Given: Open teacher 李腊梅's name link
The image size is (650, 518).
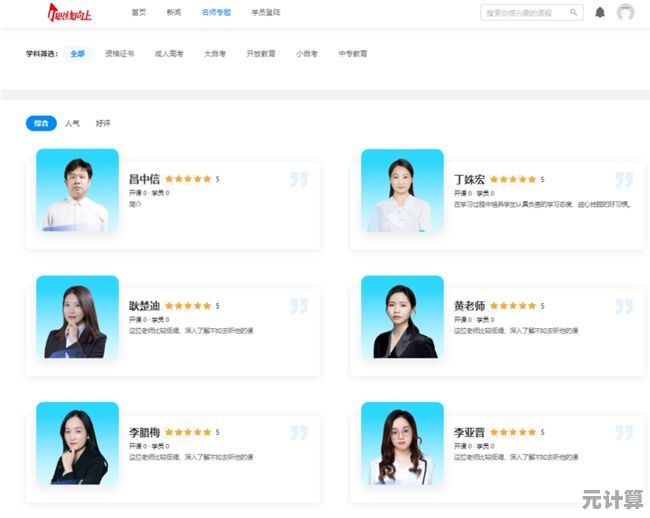Looking at the screenshot, I should [144, 432].
